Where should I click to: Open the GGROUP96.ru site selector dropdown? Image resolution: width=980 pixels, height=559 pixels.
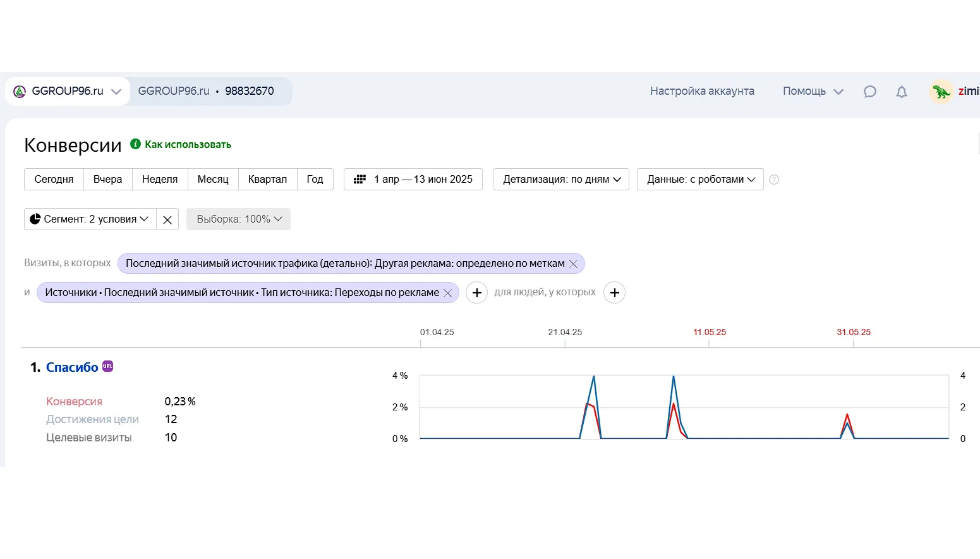coord(68,91)
